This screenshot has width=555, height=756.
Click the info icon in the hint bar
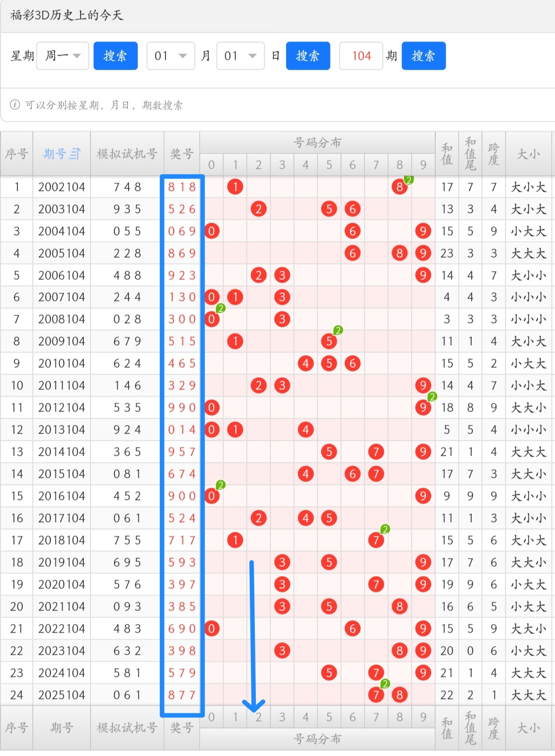(15, 105)
